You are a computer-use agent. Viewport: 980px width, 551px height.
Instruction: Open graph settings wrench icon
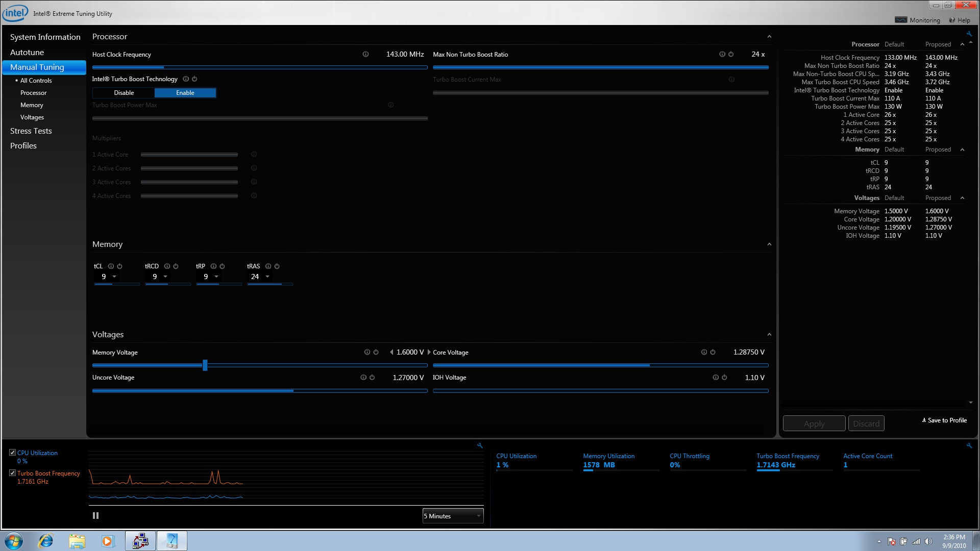pos(480,445)
